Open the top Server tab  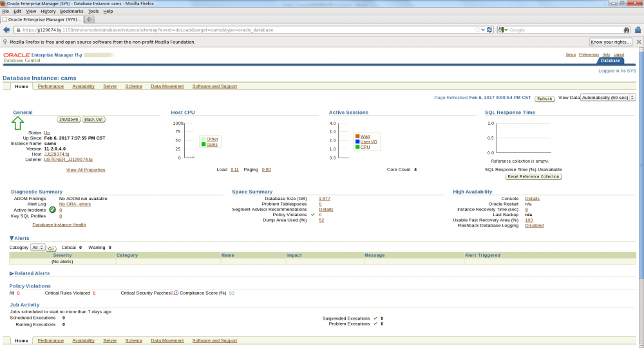point(109,86)
